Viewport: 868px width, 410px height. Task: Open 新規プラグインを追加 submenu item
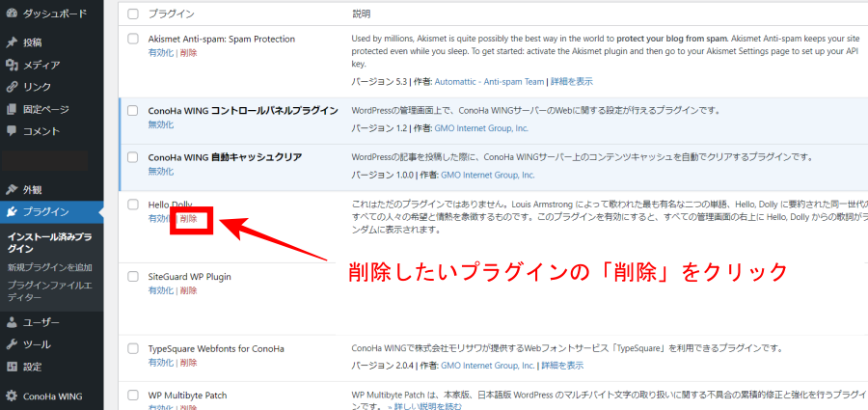click(x=49, y=267)
